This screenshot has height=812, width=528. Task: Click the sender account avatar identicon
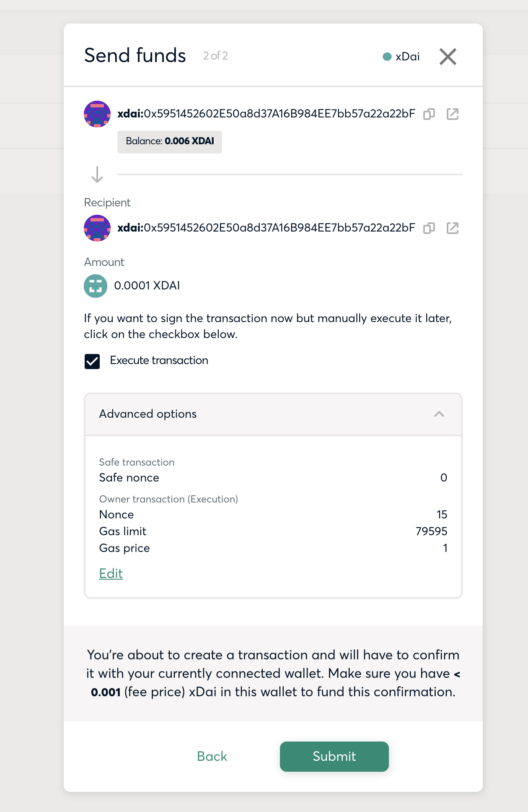coord(97,114)
